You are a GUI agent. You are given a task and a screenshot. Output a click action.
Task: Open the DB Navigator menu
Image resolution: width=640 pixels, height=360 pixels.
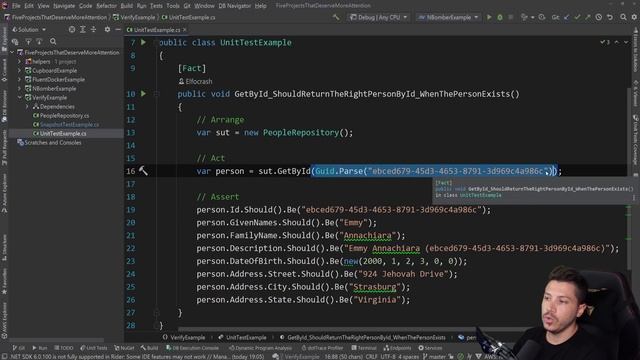tap(234, 6)
